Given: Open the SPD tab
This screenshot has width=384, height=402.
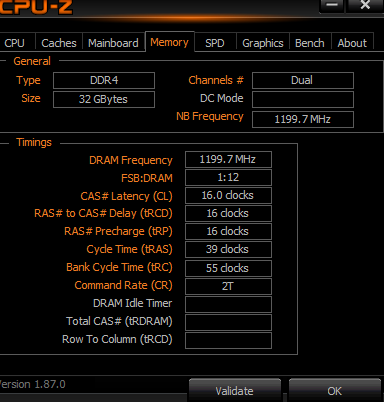Looking at the screenshot, I should tap(215, 43).
